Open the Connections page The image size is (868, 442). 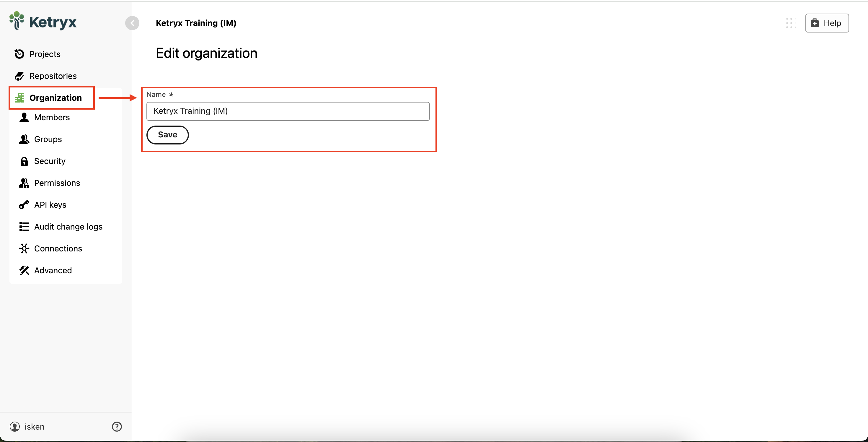click(58, 248)
